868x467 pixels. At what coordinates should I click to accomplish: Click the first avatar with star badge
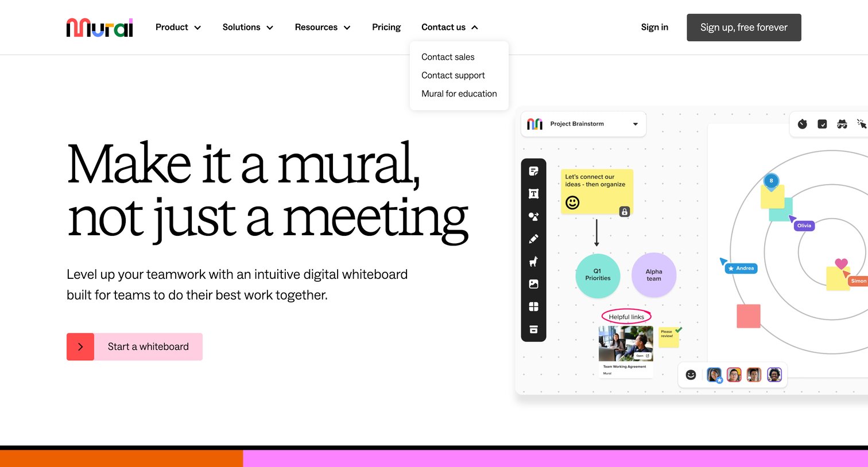pos(714,375)
